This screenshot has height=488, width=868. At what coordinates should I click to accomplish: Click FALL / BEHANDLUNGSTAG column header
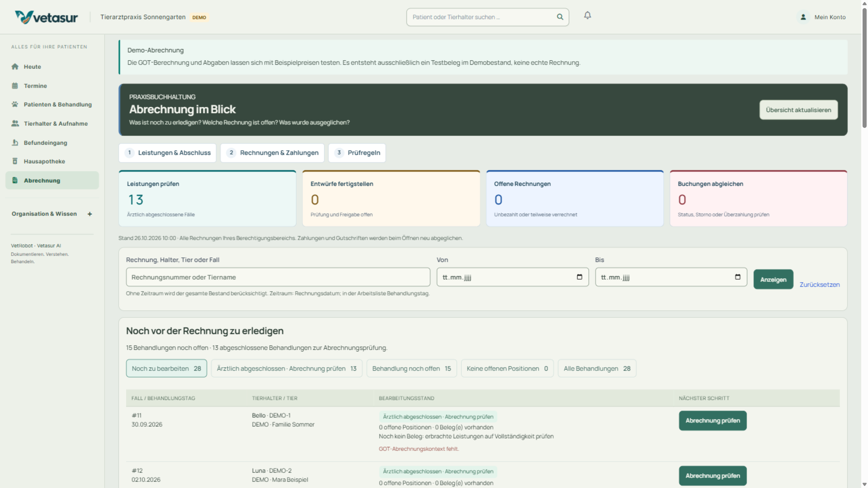[163, 399]
